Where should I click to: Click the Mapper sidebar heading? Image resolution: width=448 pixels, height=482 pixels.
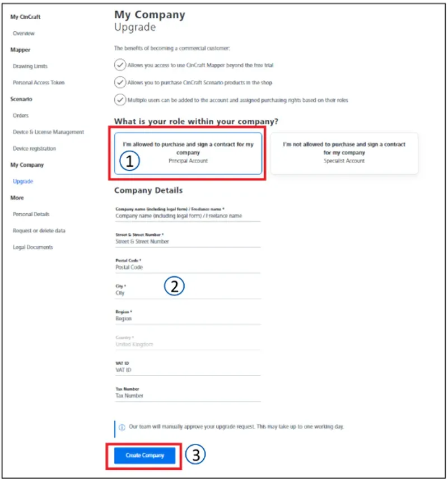20,50
